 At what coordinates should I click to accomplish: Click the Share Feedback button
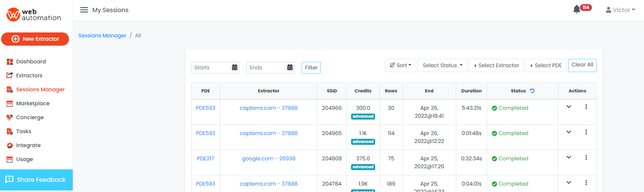pos(36,180)
